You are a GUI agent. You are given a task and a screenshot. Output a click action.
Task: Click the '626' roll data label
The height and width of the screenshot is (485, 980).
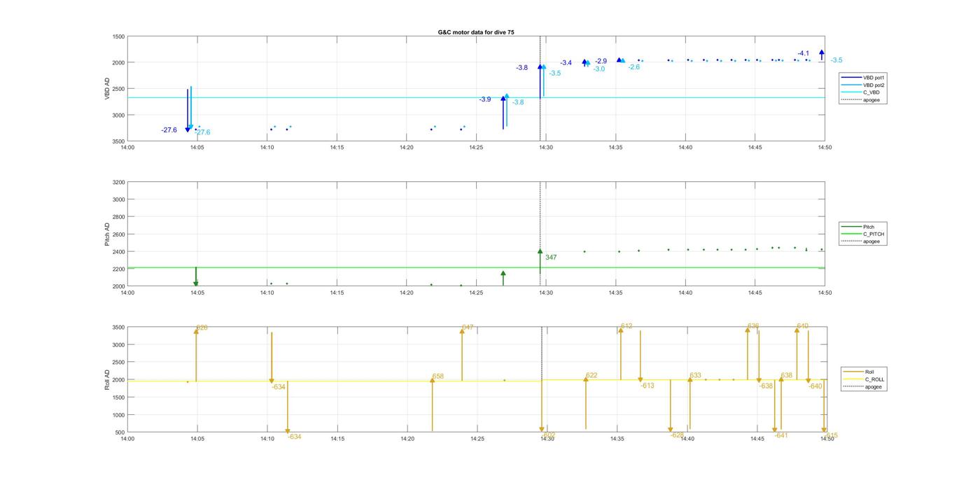tap(202, 328)
